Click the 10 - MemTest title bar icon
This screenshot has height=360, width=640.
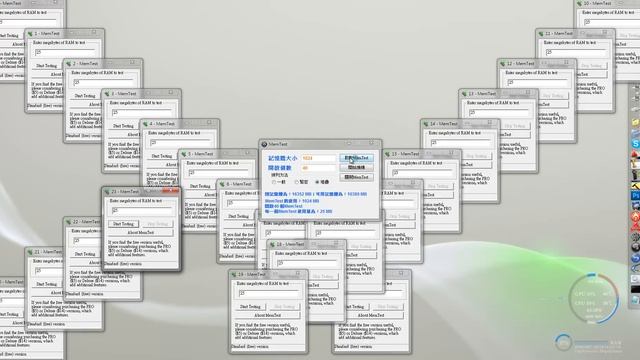coord(580,3)
